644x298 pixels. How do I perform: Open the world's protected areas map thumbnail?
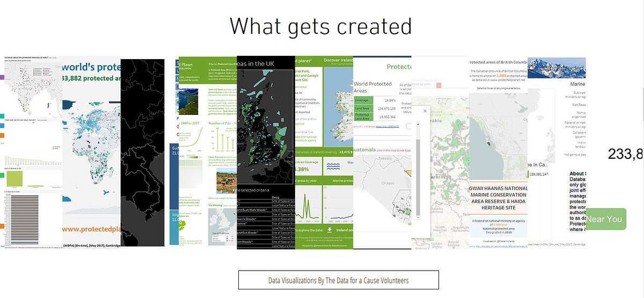92,151
